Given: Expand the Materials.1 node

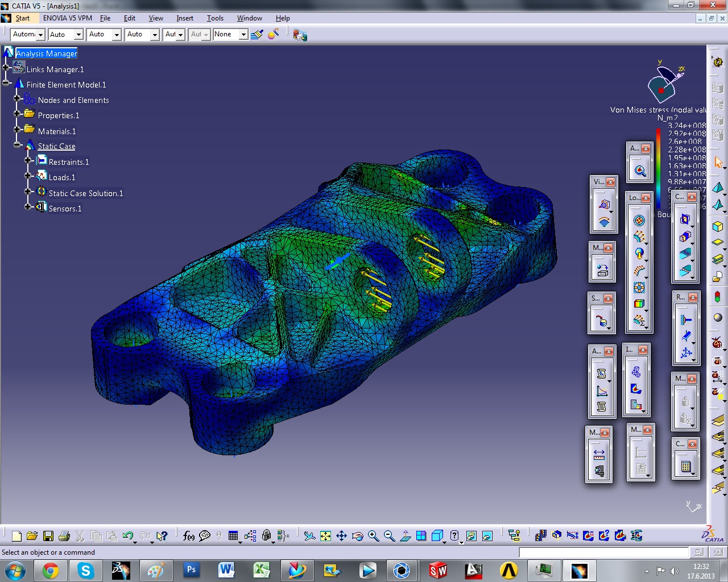Looking at the screenshot, I should click(17, 130).
